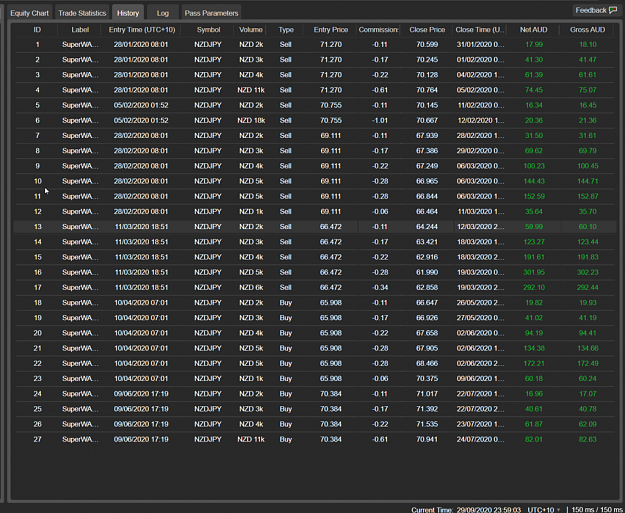Screen dimensions: 625x513
Task: Click close price 68.466 in row 22
Action: click(x=427, y=364)
